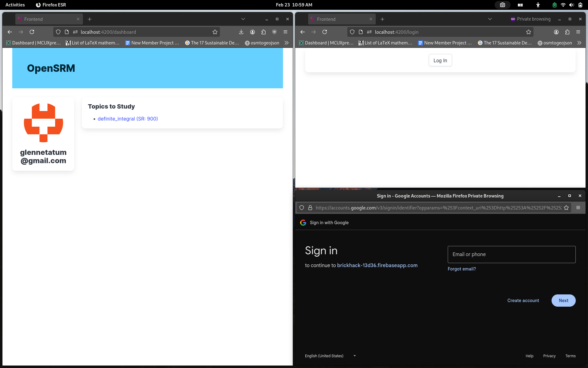The image size is (588, 368).
Task: Reload the localhost dashboard page
Action: [32, 32]
